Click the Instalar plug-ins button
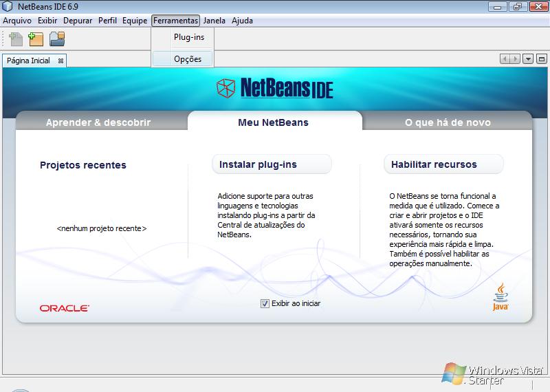Image resolution: width=550 pixels, height=392 pixels. point(272,164)
